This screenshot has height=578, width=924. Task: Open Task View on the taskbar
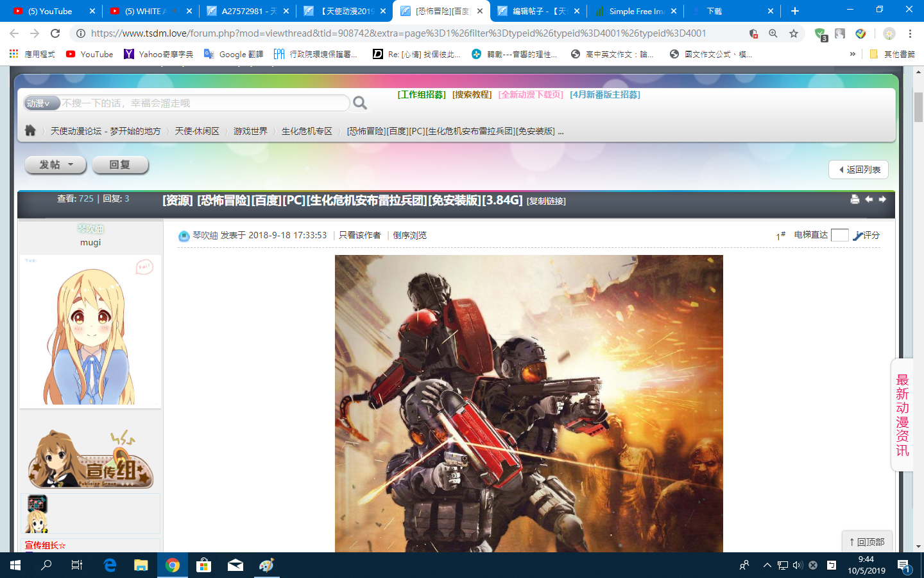tap(77, 565)
